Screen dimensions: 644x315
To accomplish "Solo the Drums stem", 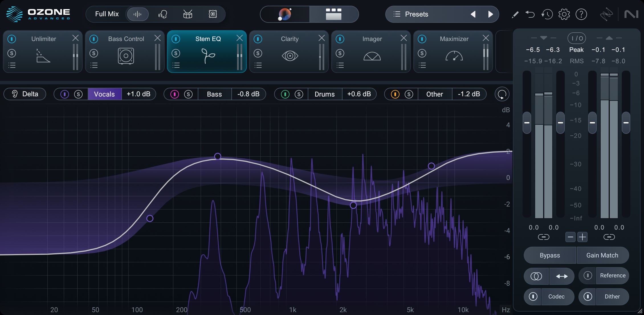I will pyautogui.click(x=299, y=94).
